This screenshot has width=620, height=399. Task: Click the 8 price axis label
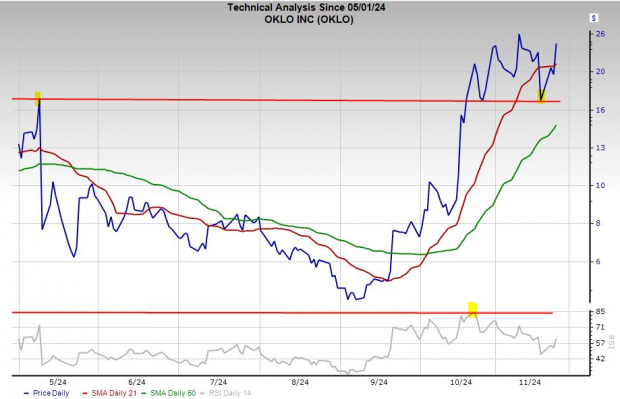pos(598,223)
